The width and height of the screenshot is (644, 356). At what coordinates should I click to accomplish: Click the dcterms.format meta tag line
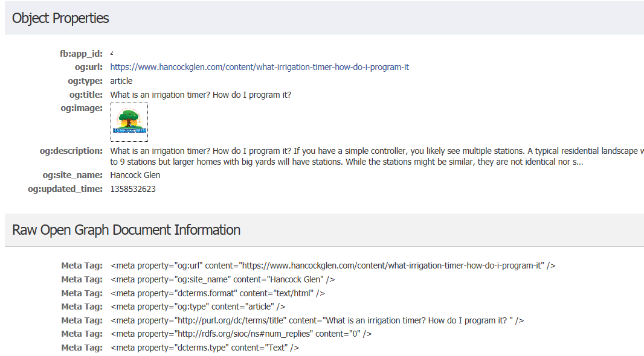217,293
